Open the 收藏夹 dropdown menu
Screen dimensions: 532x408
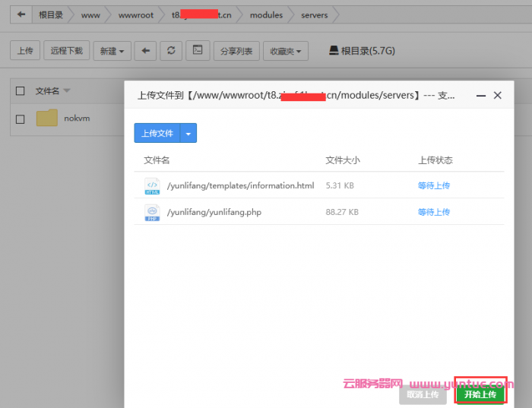[286, 51]
